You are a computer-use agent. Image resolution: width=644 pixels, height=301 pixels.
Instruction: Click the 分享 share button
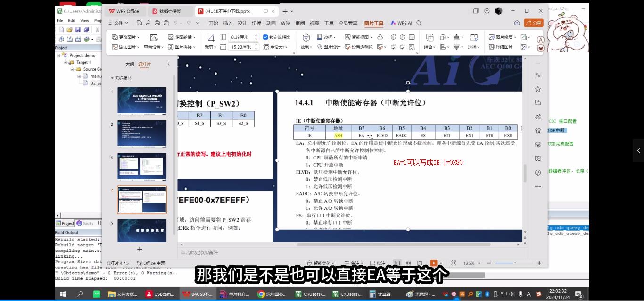533,23
